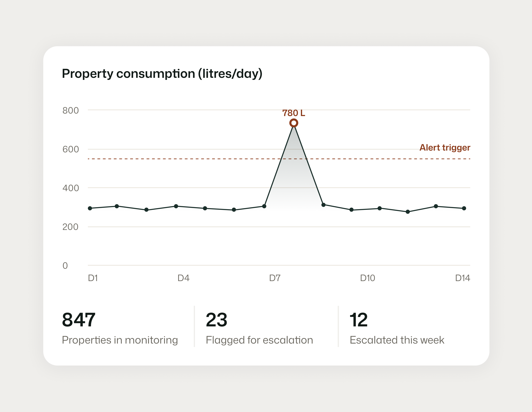Click the 800 y-axis label
Image resolution: width=532 pixels, height=412 pixels.
(71, 111)
